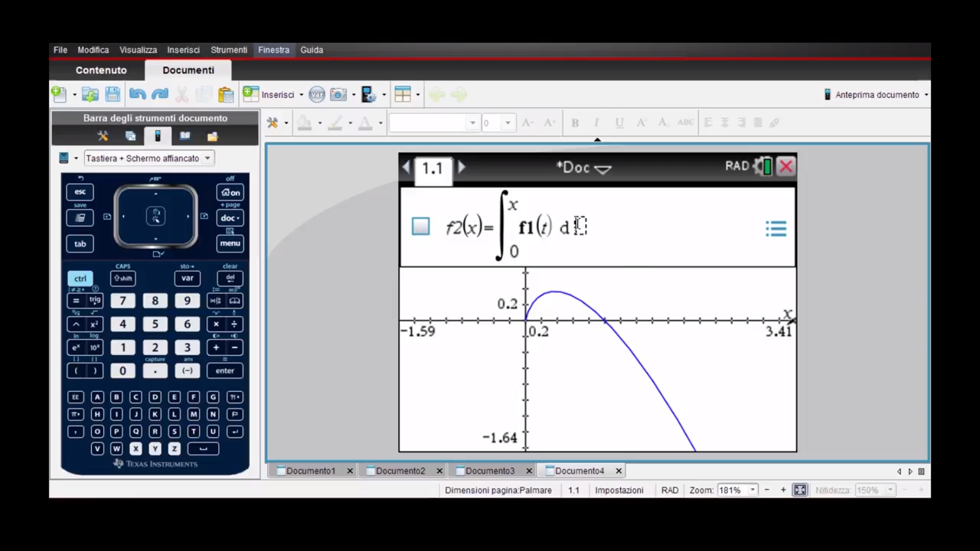Toggle the ctrl key on keypad
The height and width of the screenshot is (551, 980).
(x=80, y=279)
